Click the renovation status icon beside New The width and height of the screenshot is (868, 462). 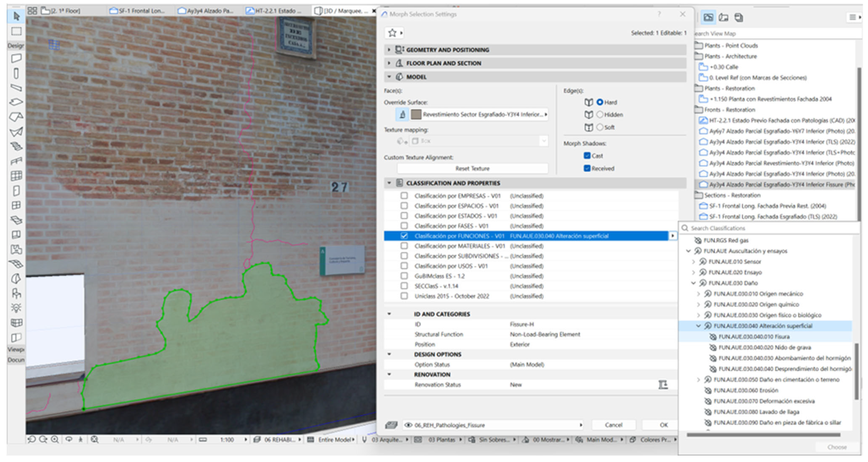click(x=663, y=384)
